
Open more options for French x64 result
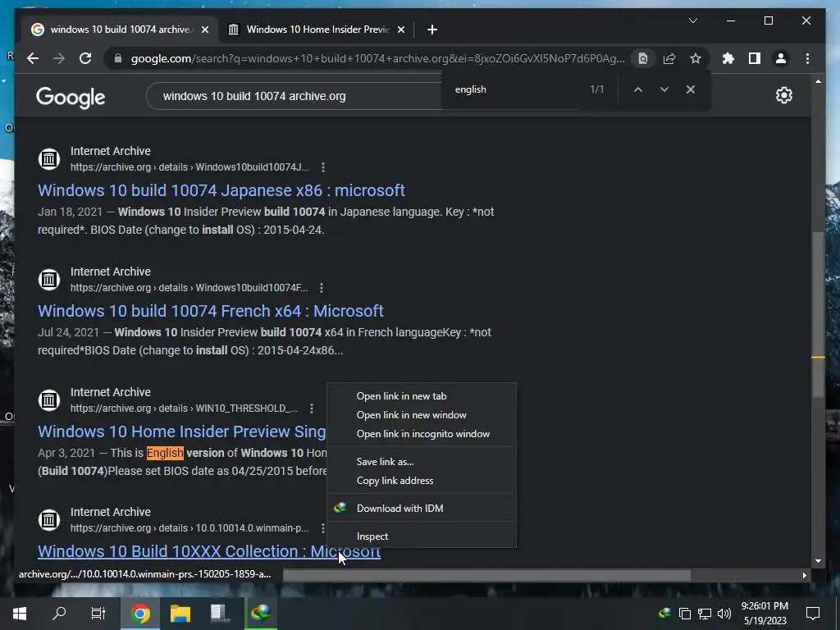[322, 288]
